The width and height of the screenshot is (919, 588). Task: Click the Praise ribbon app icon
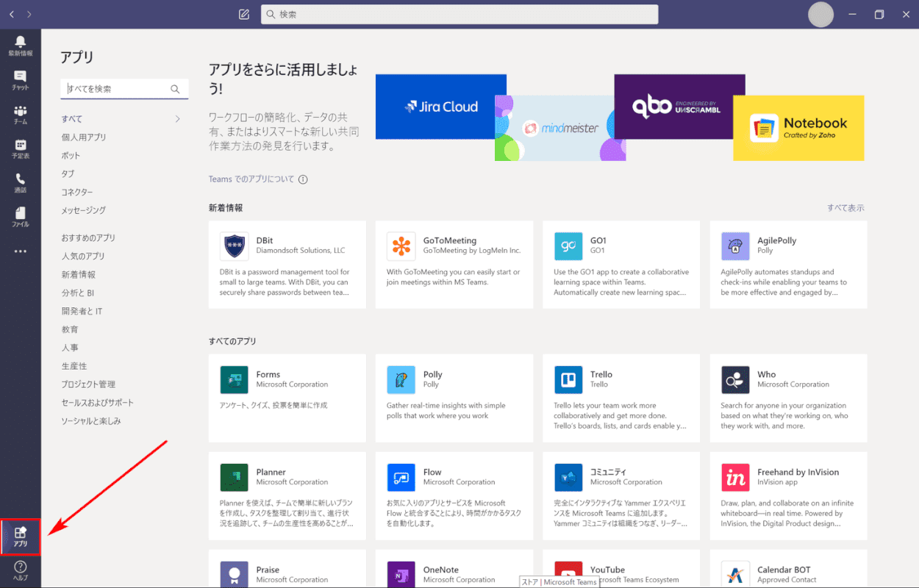pos(234,575)
